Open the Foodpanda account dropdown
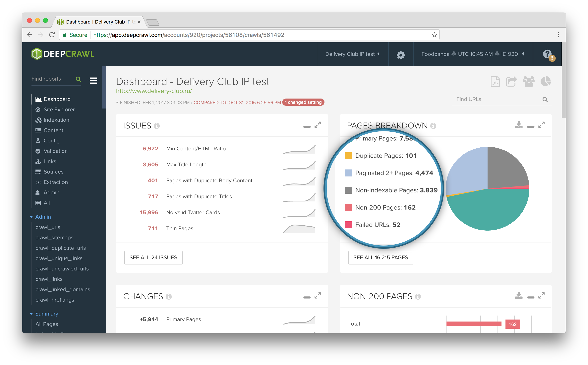Viewport: 588px width, 365px height. [x=472, y=54]
